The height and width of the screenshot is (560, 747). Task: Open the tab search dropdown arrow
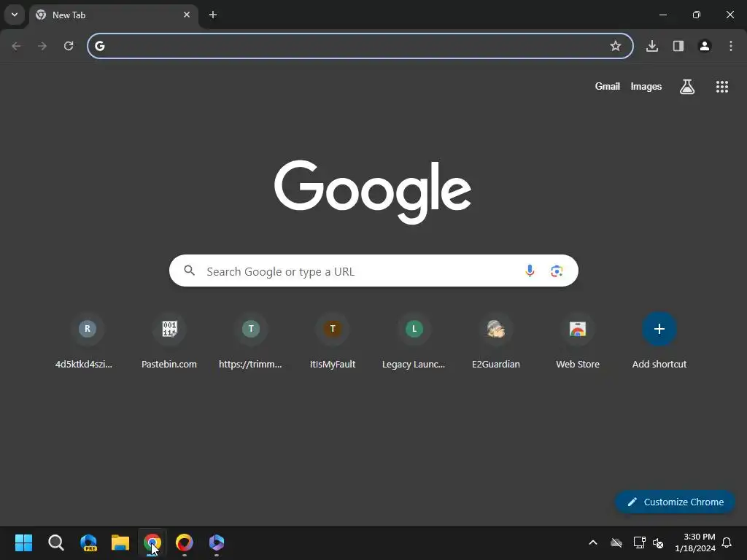tap(15, 15)
